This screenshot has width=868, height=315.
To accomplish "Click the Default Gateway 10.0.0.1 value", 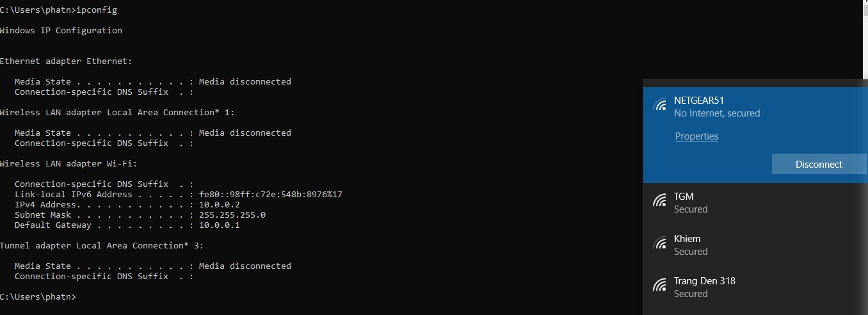I will pyautogui.click(x=220, y=225).
